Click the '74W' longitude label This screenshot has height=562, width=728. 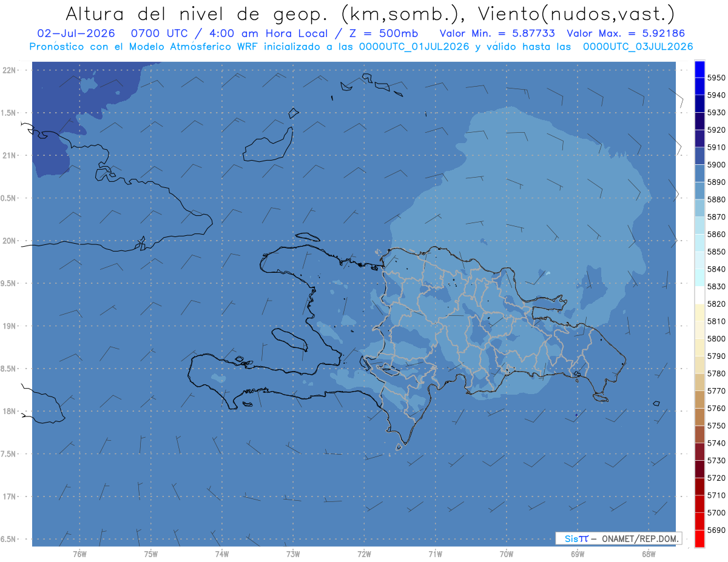(x=222, y=554)
